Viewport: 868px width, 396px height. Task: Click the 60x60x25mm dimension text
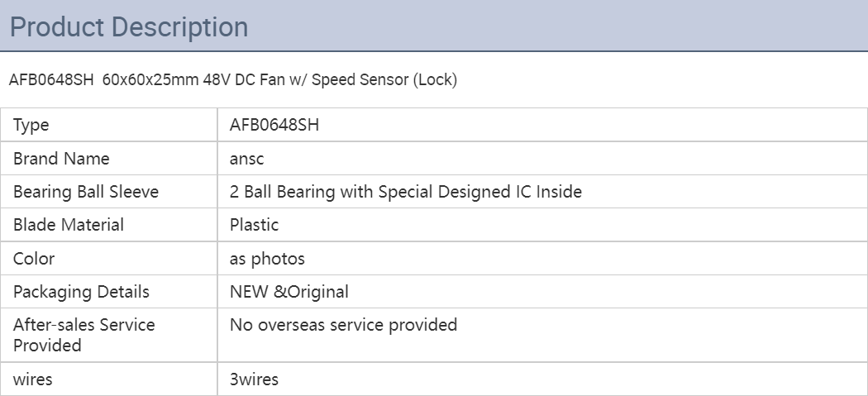click(x=150, y=79)
